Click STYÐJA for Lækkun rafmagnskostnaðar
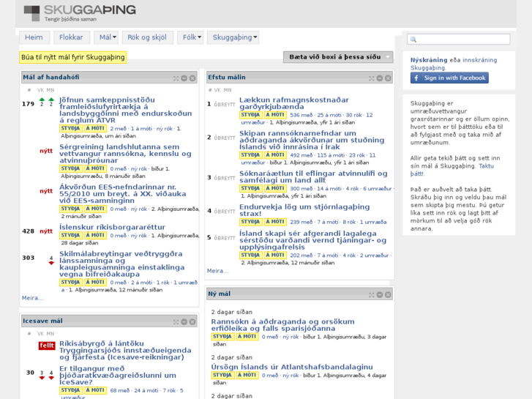The image size is (532, 399). click(250, 115)
